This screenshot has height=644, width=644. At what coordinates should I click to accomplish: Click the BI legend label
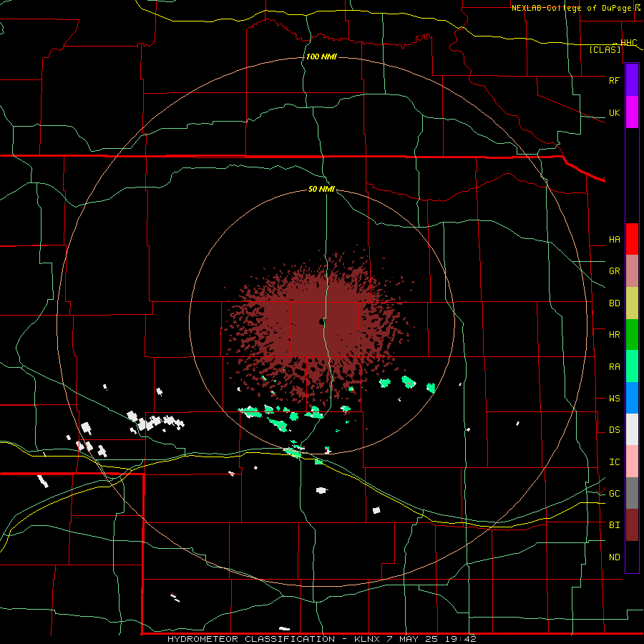point(614,525)
